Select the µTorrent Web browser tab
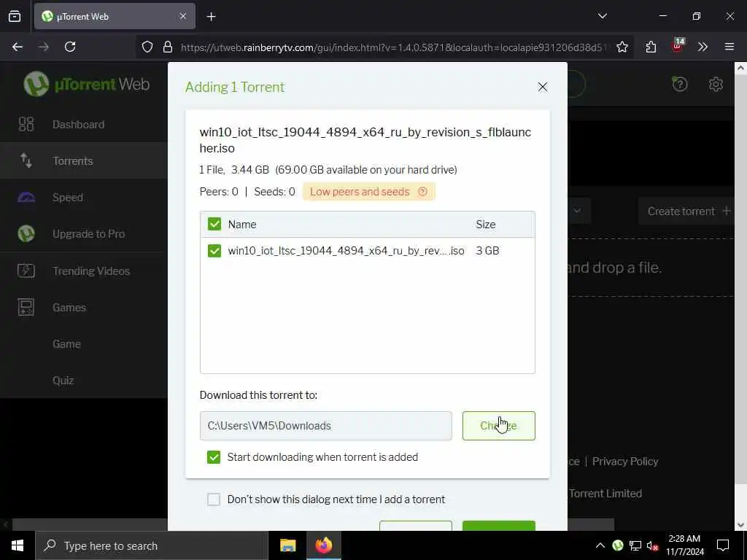747x560 pixels. [x=115, y=16]
